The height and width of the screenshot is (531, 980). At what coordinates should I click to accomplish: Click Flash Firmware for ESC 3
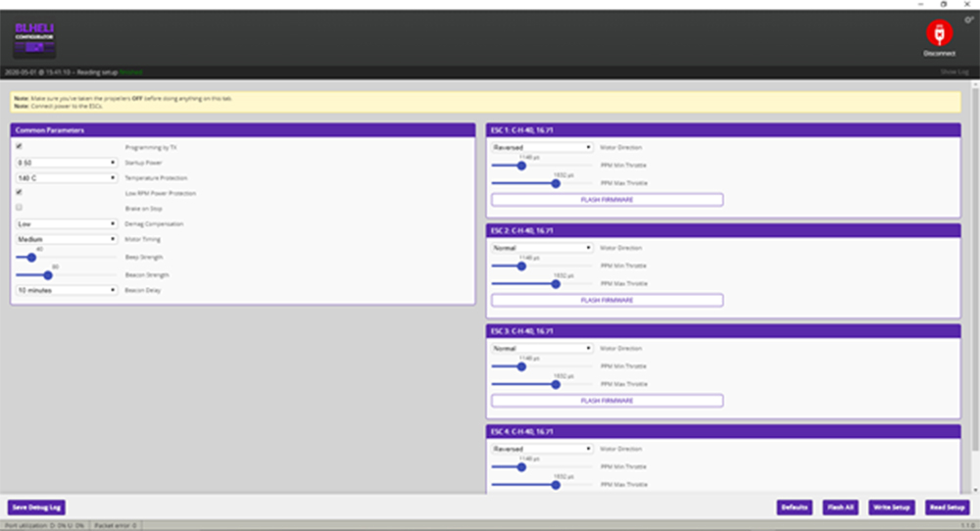pos(607,401)
